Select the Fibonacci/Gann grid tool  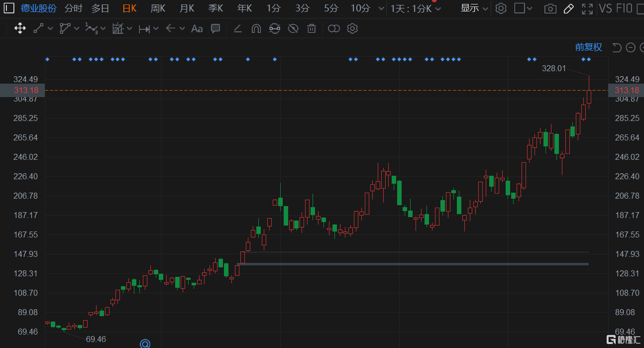pyautogui.click(x=118, y=28)
